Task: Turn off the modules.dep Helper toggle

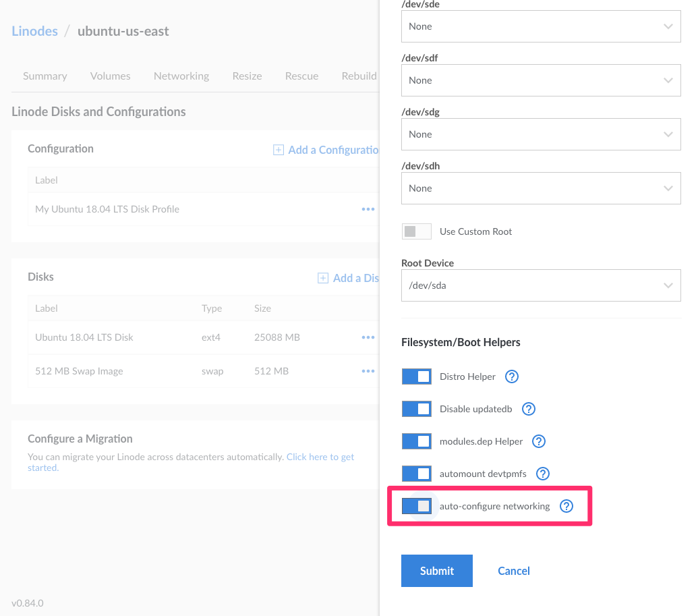Action: click(x=416, y=441)
